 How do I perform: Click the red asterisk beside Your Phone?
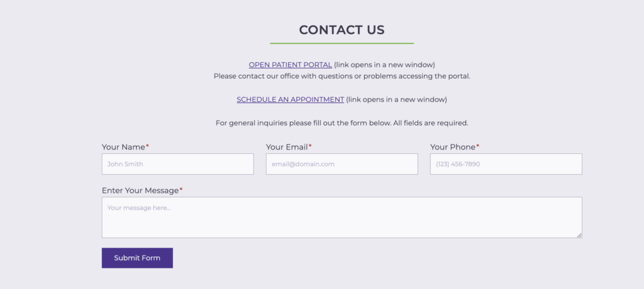click(477, 146)
